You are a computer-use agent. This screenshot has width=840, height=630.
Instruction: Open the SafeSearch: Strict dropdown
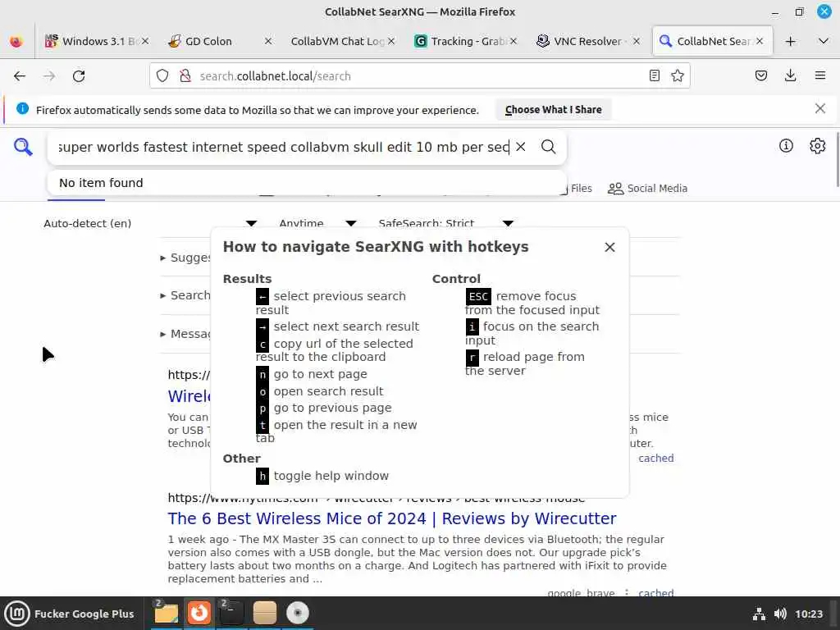(x=445, y=223)
